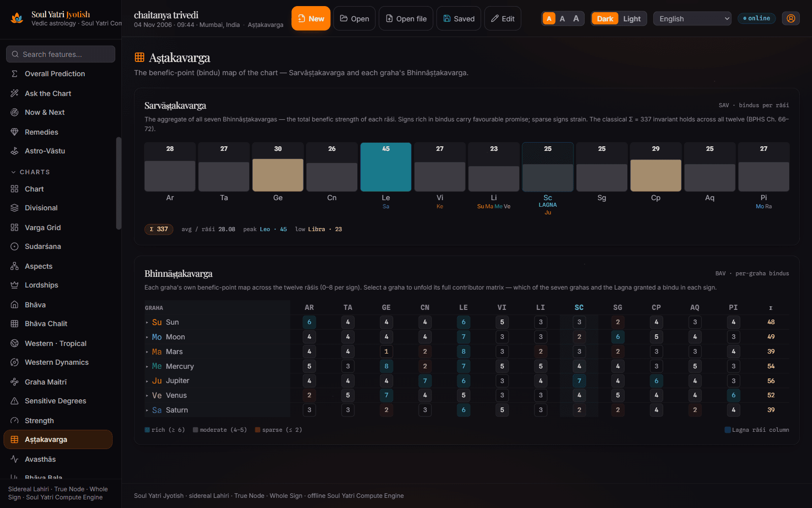
Task: Select the medium font size A
Action: [562, 19]
